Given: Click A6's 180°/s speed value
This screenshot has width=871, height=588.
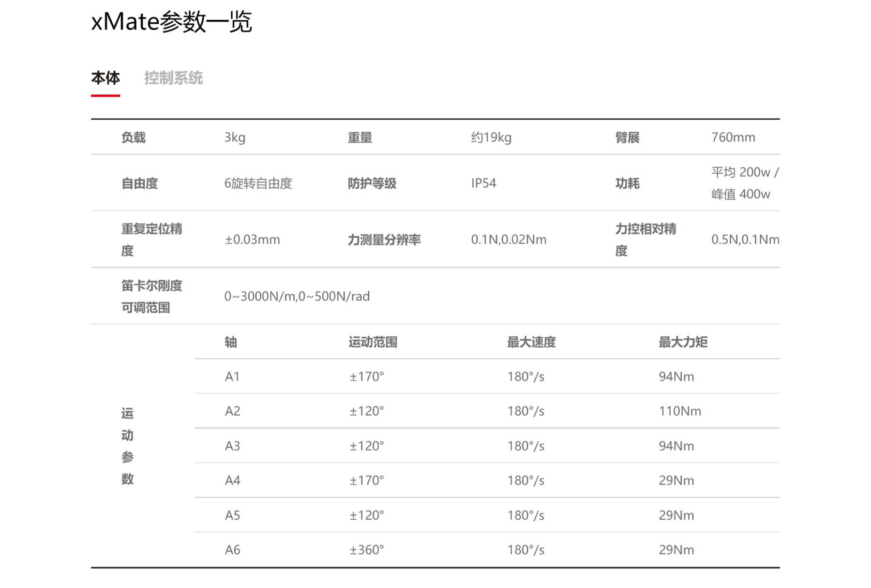Looking at the screenshot, I should point(526,550).
